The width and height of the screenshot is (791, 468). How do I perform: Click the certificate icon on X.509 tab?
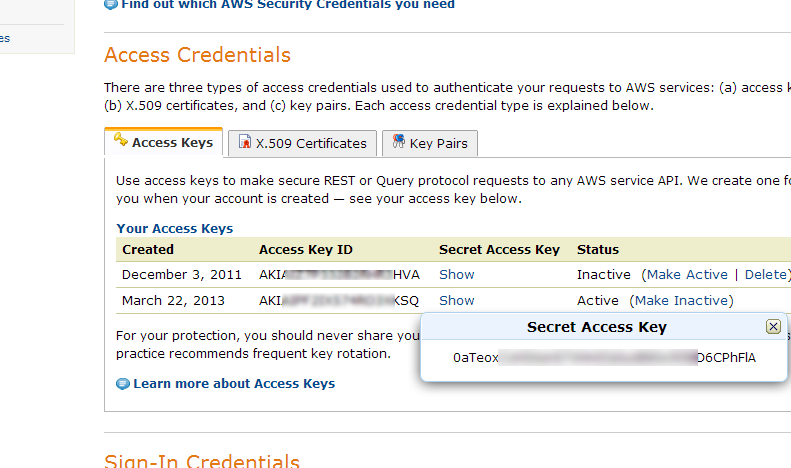pos(245,142)
